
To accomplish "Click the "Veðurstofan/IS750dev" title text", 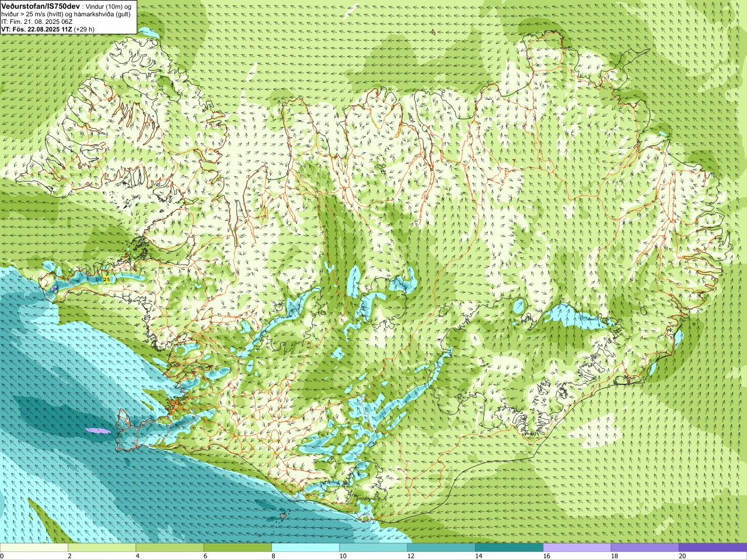I will pos(40,6).
